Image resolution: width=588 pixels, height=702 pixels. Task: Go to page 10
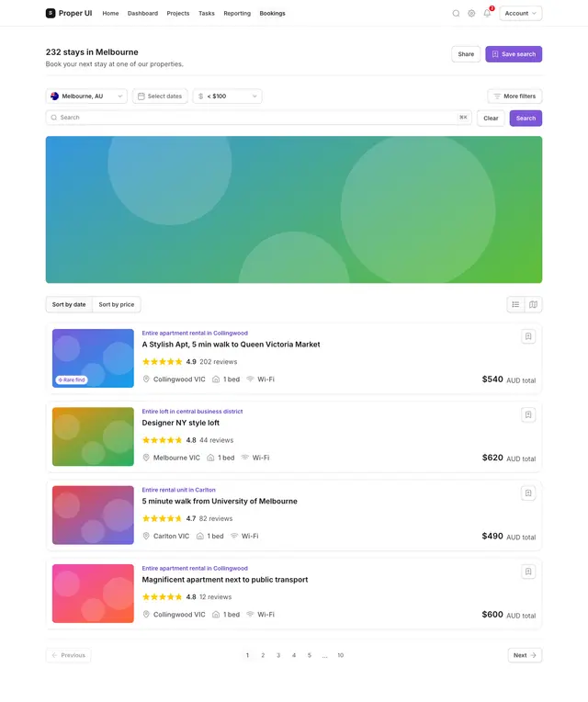tap(340, 655)
